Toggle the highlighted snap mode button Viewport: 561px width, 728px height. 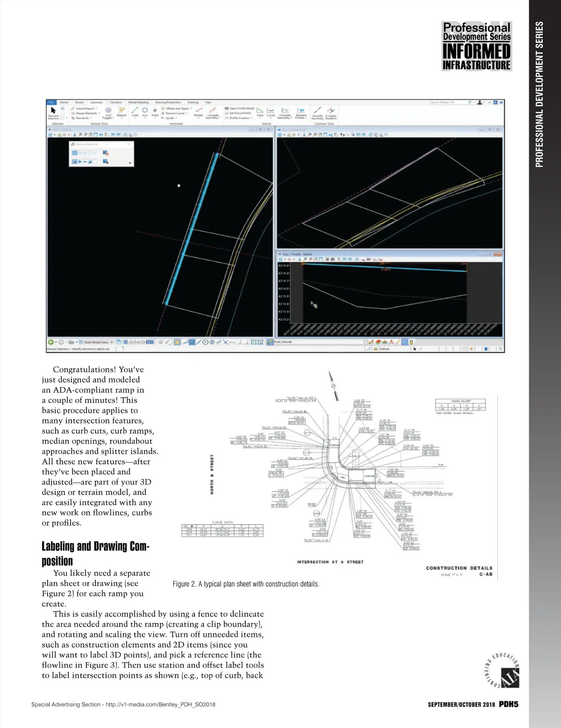coord(178,342)
